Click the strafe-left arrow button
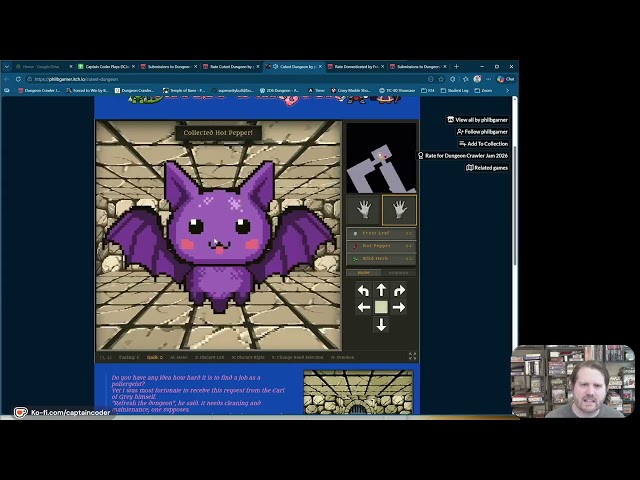 coord(363,307)
